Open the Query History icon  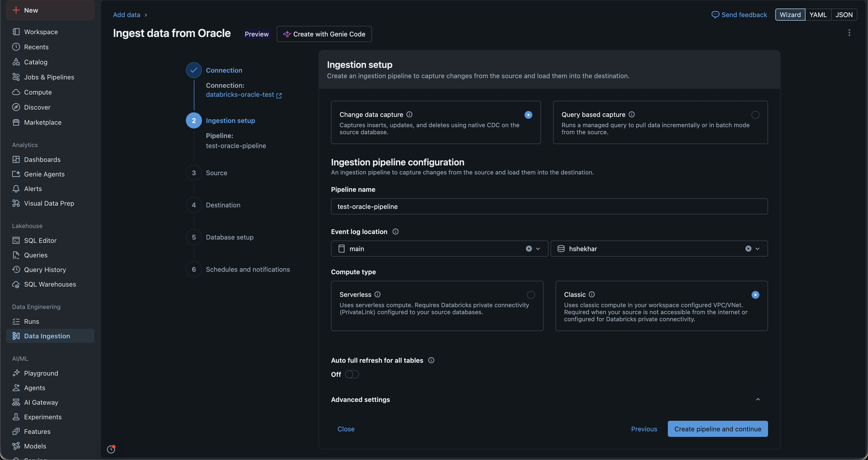pyautogui.click(x=16, y=269)
